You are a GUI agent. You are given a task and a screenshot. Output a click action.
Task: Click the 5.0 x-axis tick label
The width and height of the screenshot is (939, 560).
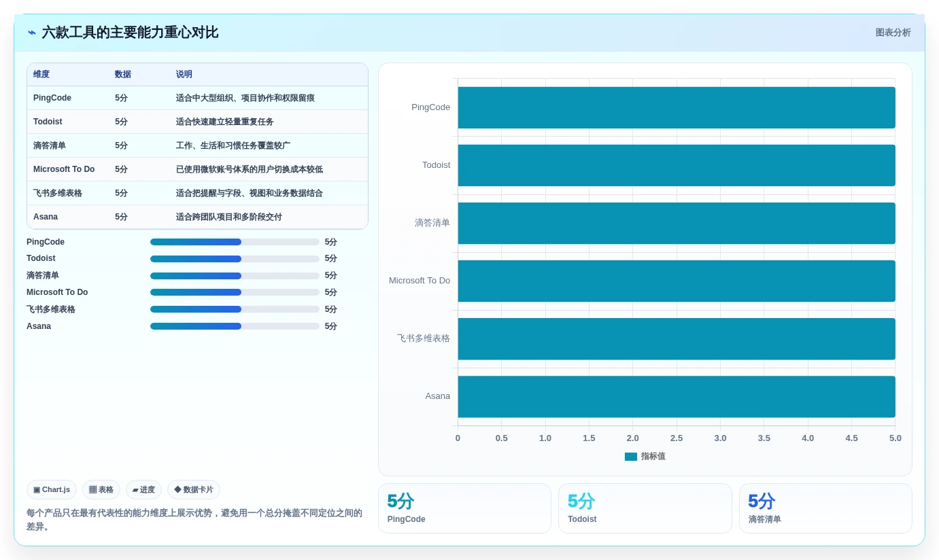coord(895,438)
